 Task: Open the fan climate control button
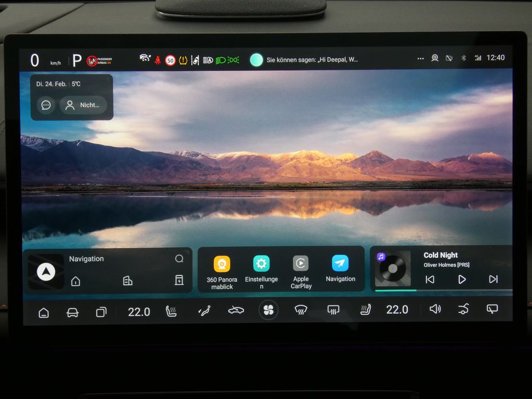(x=268, y=311)
